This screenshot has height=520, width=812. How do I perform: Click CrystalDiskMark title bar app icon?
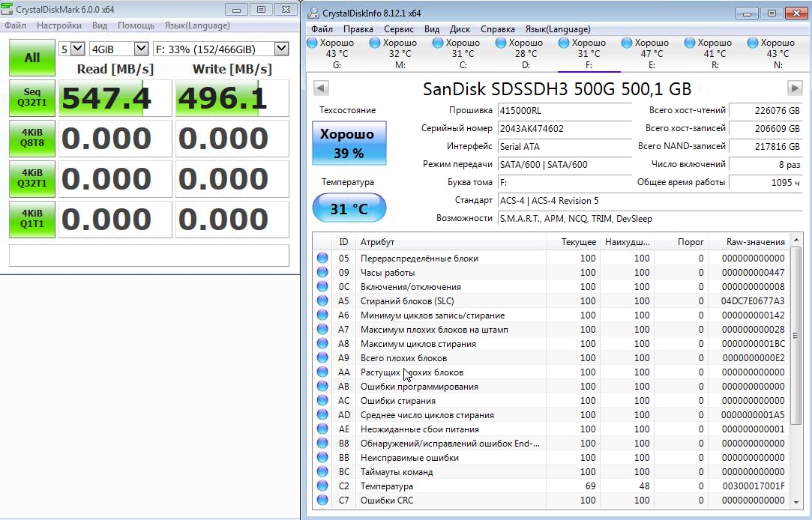pos(7,9)
